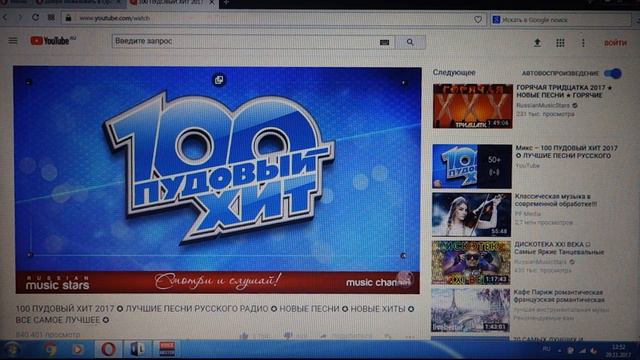Click the browser forward arrow
This screenshot has height=360, width=640.
point(19,18)
